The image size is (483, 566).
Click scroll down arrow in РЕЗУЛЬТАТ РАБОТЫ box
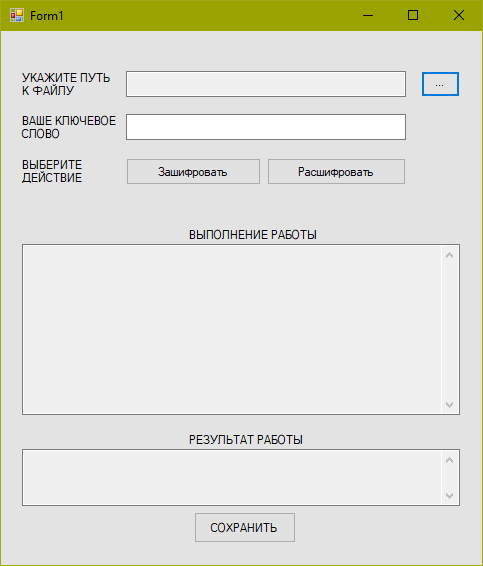[449, 496]
